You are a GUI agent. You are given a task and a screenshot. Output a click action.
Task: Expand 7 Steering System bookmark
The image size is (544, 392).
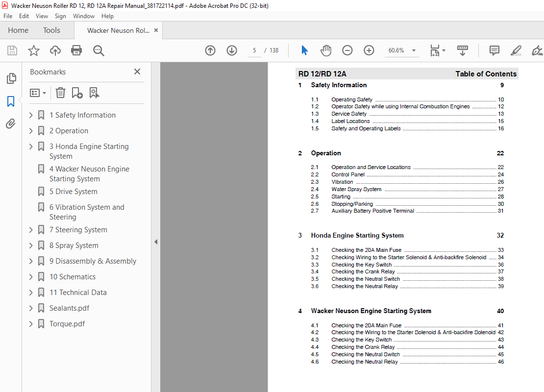click(x=31, y=230)
